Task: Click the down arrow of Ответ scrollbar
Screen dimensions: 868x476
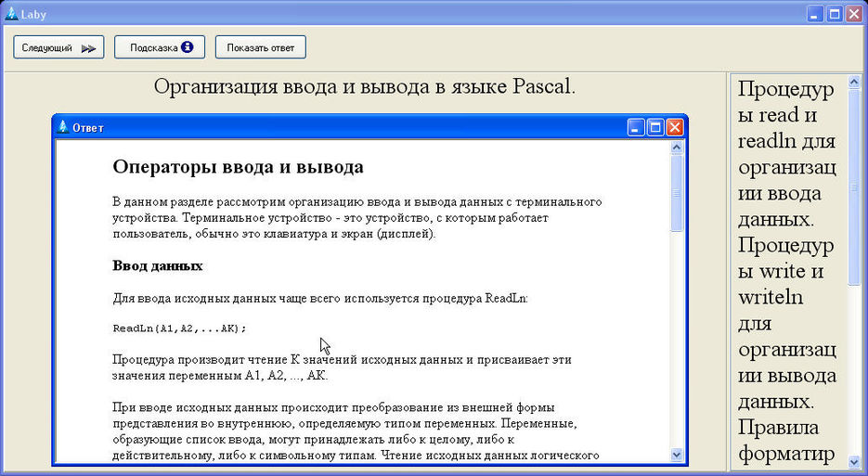Action: 677,455
